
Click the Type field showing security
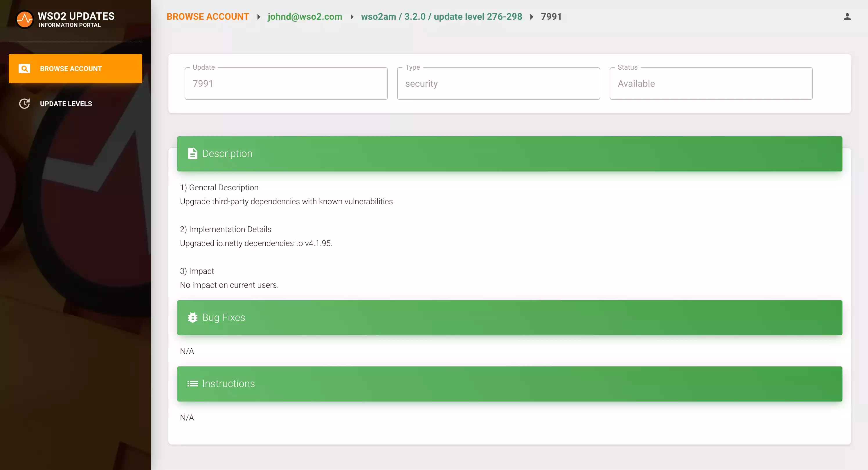tap(498, 84)
